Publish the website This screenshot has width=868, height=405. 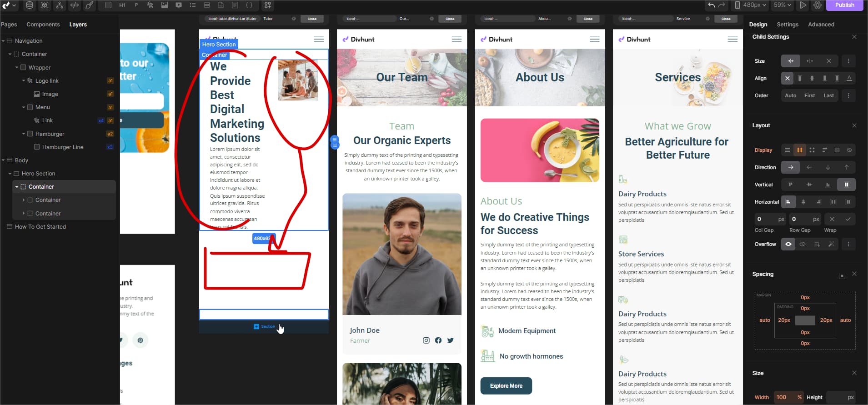point(844,5)
